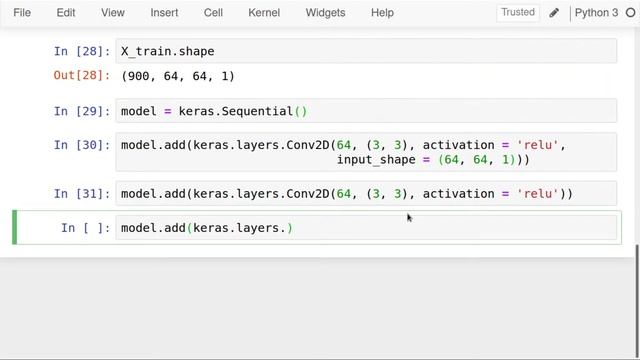This screenshot has height=360, width=640.
Task: Click the pencil edit mode icon
Action: (553, 13)
